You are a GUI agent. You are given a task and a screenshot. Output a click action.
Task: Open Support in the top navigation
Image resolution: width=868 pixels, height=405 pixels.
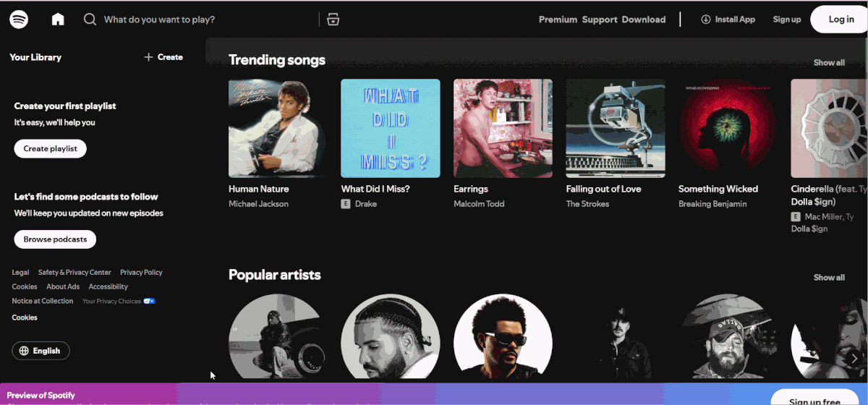[600, 20]
